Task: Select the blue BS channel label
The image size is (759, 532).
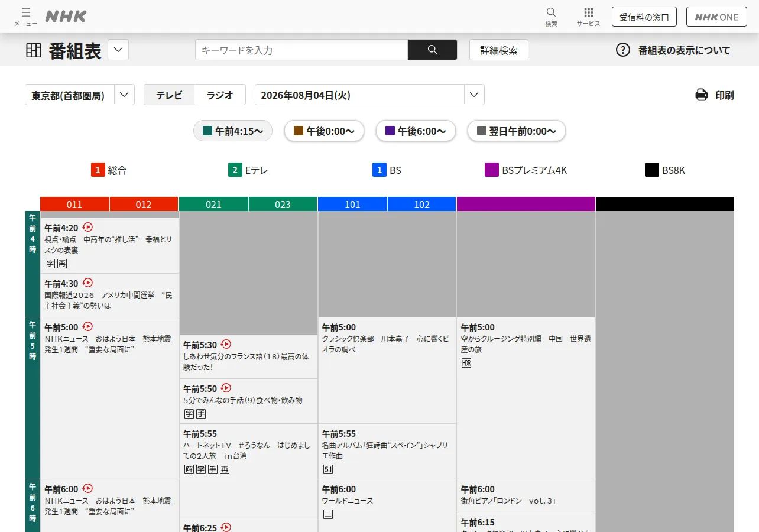Action: [x=387, y=170]
